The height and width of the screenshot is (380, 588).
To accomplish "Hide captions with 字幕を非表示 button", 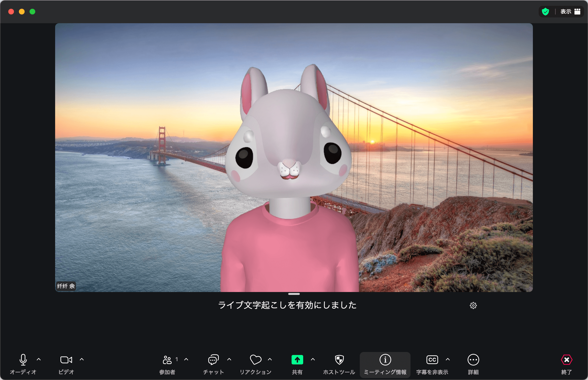I will [x=432, y=360].
